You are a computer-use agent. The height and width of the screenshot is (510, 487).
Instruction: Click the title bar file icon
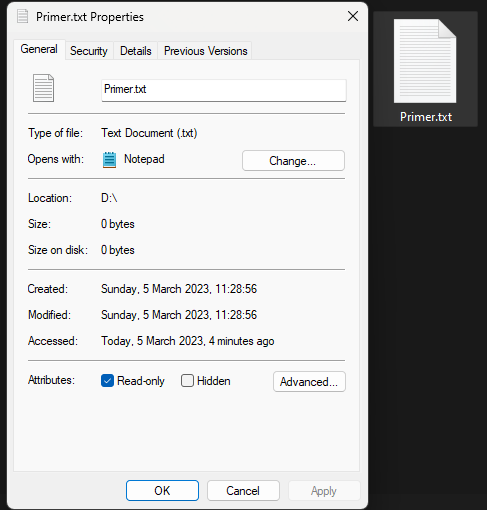pyautogui.click(x=22, y=16)
